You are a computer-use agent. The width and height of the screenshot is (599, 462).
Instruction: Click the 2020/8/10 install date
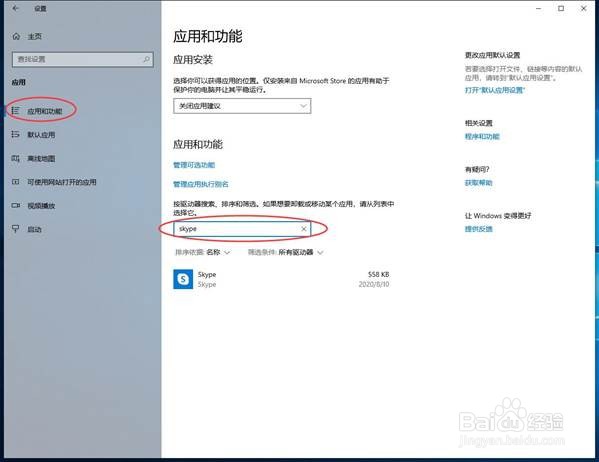[374, 284]
